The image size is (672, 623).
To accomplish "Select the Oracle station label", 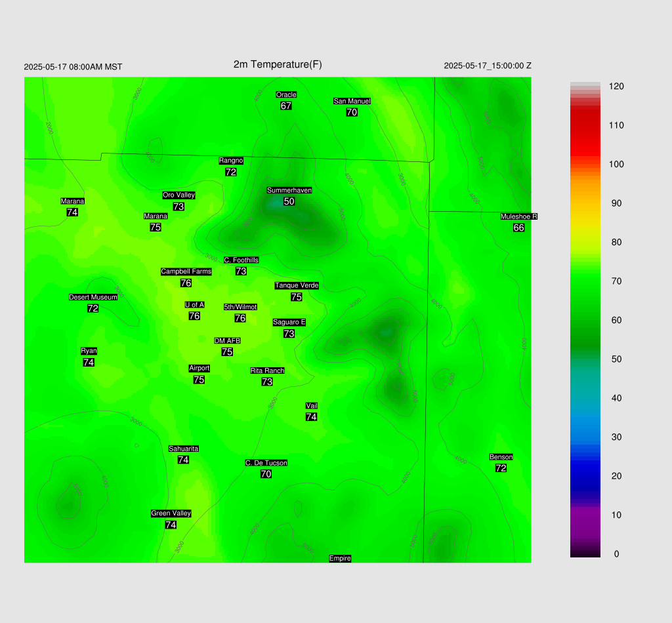I will [x=286, y=94].
